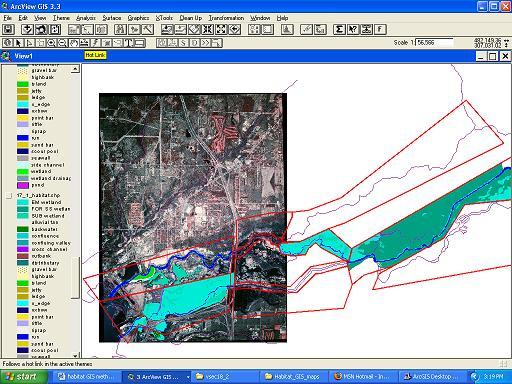Viewport: 512px width, 384px height.
Task: Click the context Help arrow-question icon
Action: click(x=353, y=29)
